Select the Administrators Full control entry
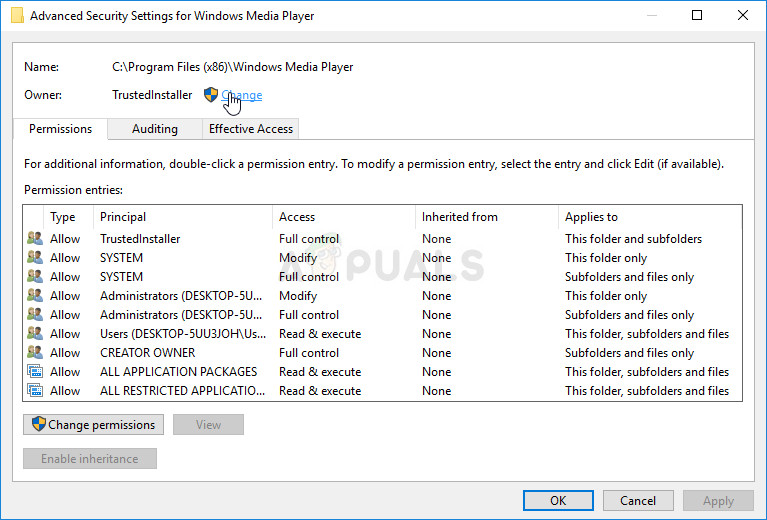Screen dimensions: 767x520 click(x=300, y=315)
